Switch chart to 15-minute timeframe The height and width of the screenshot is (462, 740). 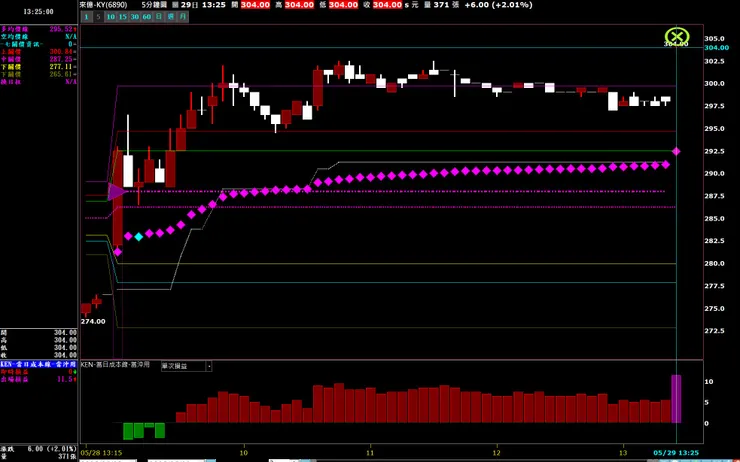tap(123, 17)
